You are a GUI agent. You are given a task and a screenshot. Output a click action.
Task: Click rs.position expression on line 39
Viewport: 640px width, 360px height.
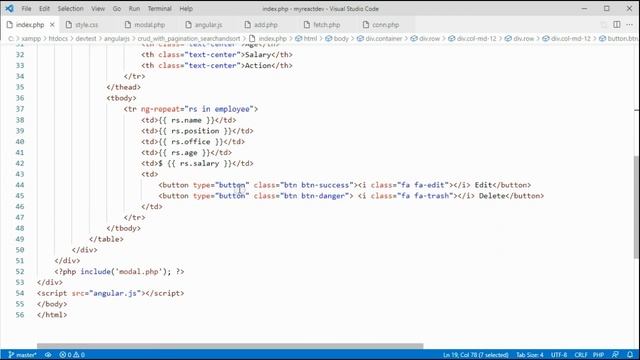click(195, 131)
